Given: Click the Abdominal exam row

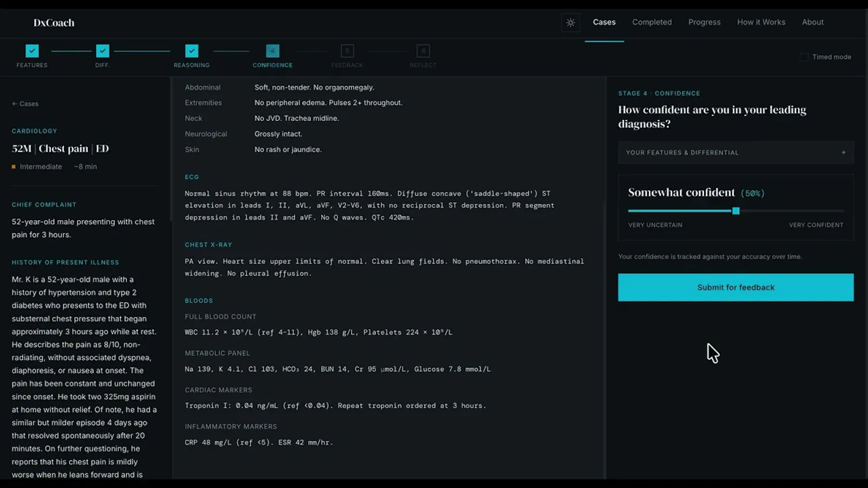Looking at the screenshot, I should pyautogui.click(x=279, y=87).
